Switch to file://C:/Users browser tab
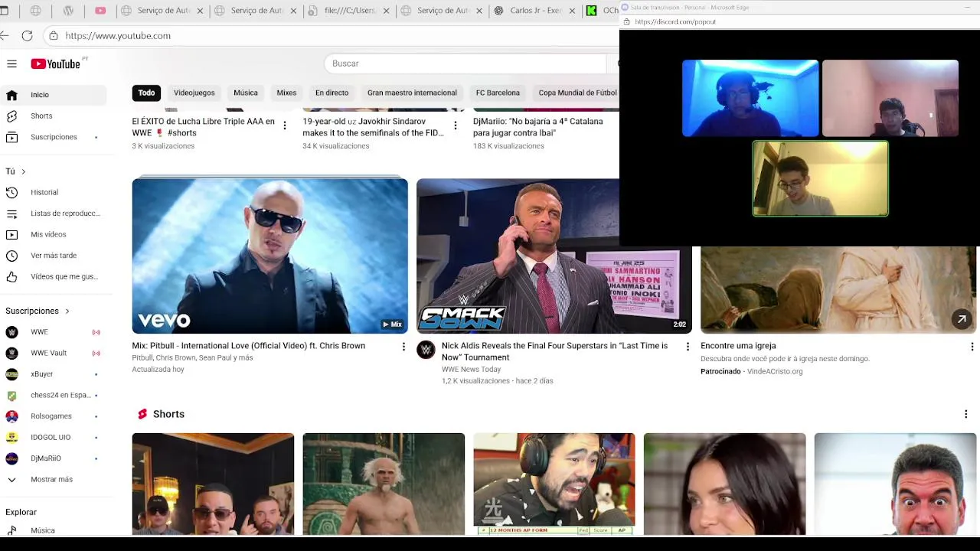Screen dimensions: 980x551 tap(348, 11)
